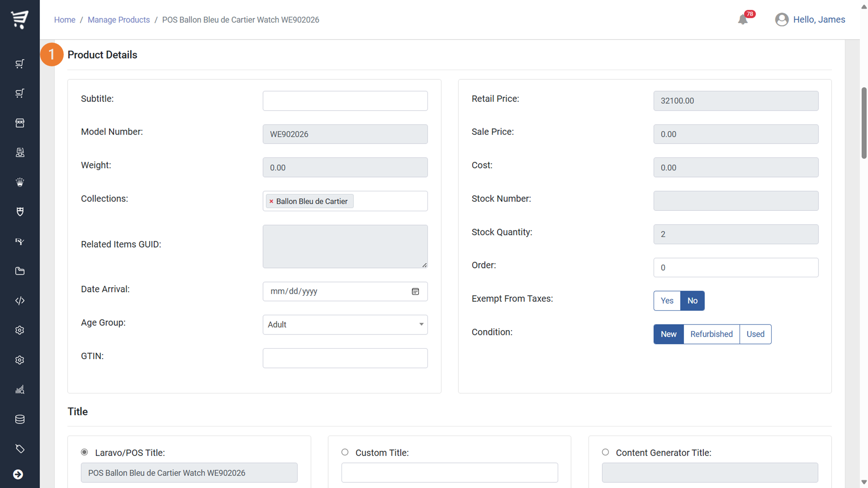Select the Custom Title radio button
The height and width of the screenshot is (488, 868).
click(x=345, y=452)
